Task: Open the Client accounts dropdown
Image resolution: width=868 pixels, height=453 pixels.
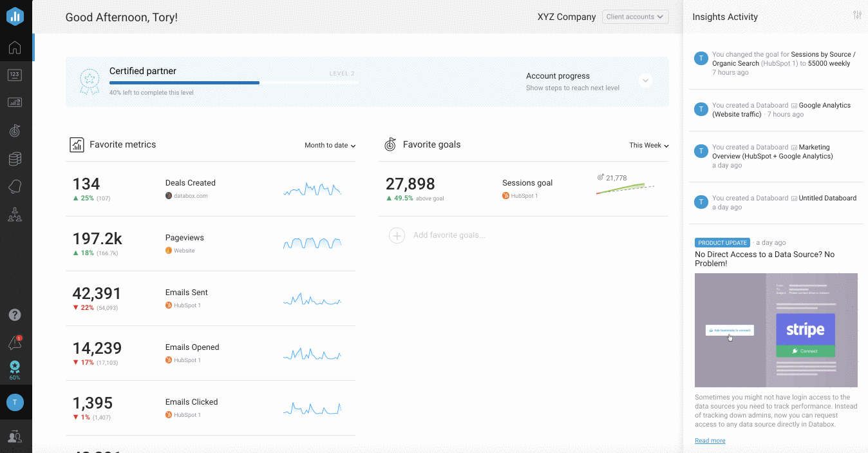Action: pyautogui.click(x=635, y=17)
